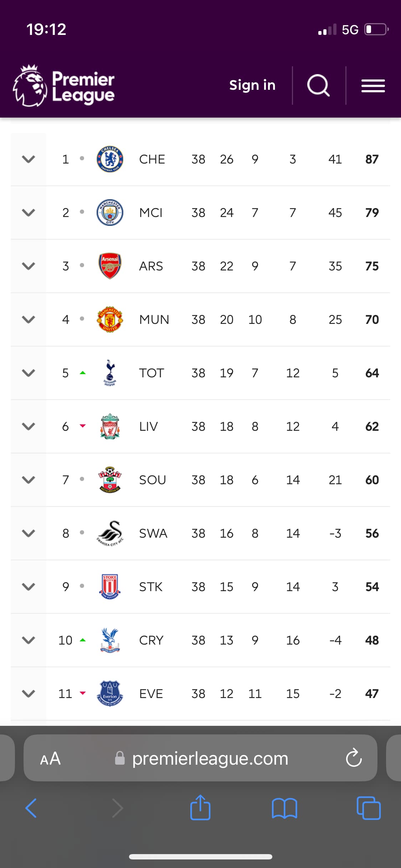Expand the Manchester City row details

pos(29,212)
